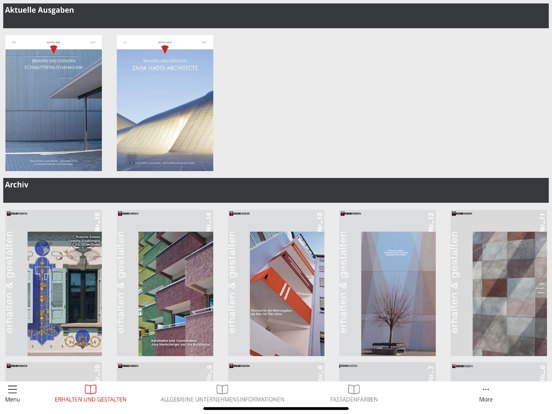Open the Schmuttertal-Gymnasium issue cover

[x=54, y=103]
